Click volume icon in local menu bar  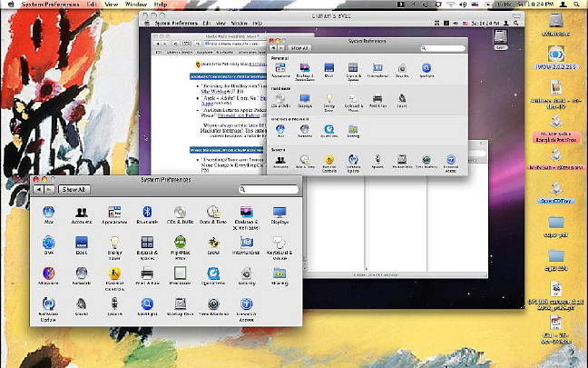coord(463,5)
